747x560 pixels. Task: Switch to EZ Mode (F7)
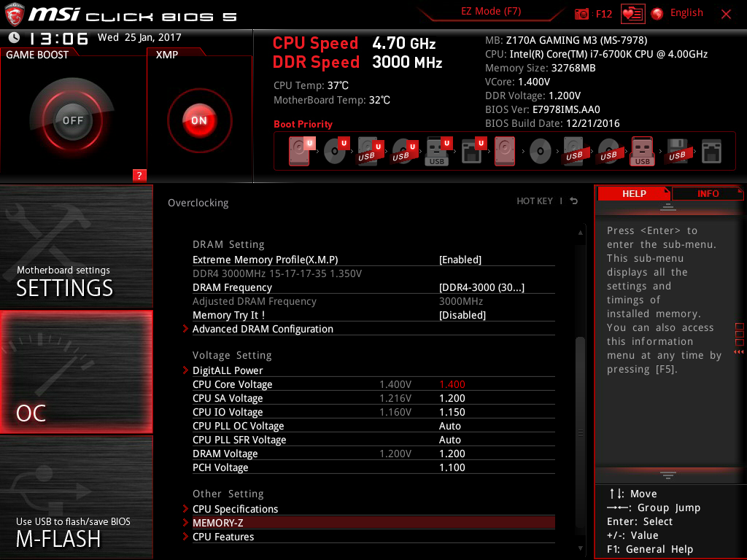(x=491, y=11)
